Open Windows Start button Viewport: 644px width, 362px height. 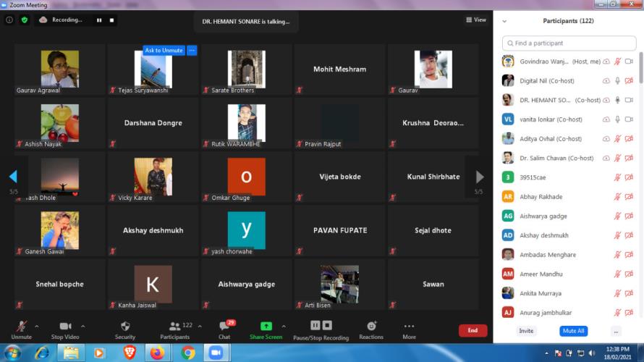pos(12,353)
